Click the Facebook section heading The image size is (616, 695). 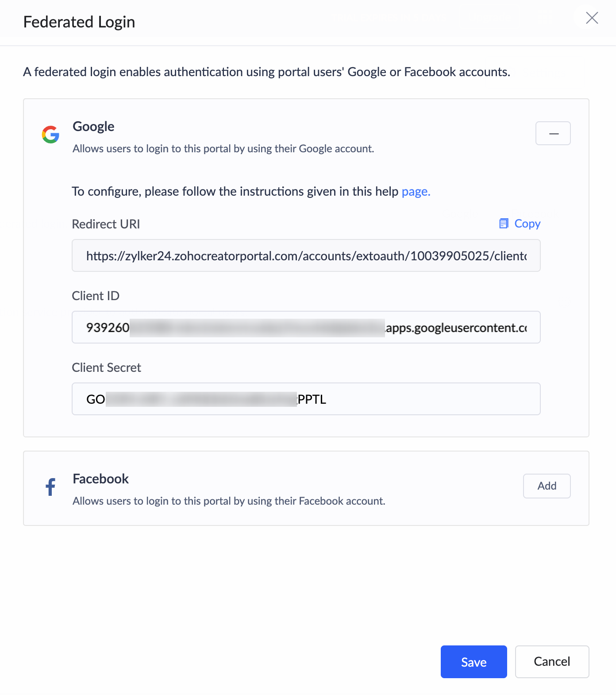point(100,479)
